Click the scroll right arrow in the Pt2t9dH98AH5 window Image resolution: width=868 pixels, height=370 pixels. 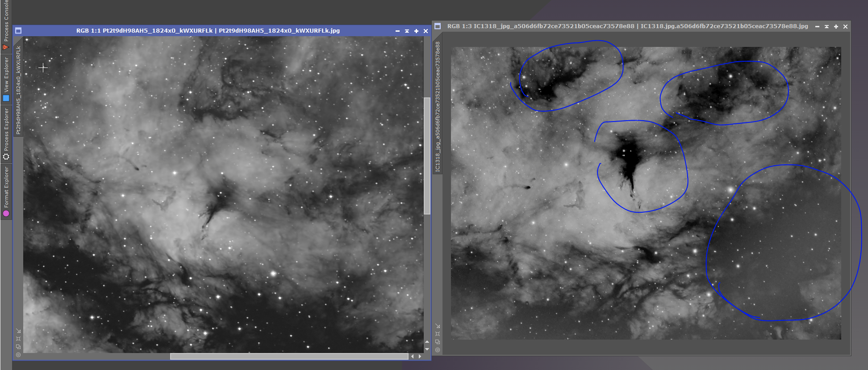(x=420, y=356)
